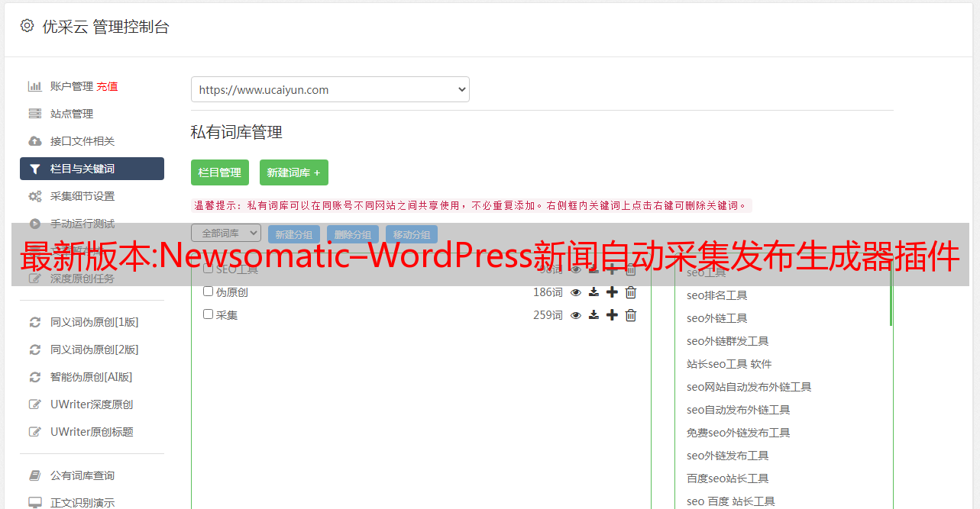Toggle the eye icon for 采集 row

click(x=576, y=315)
